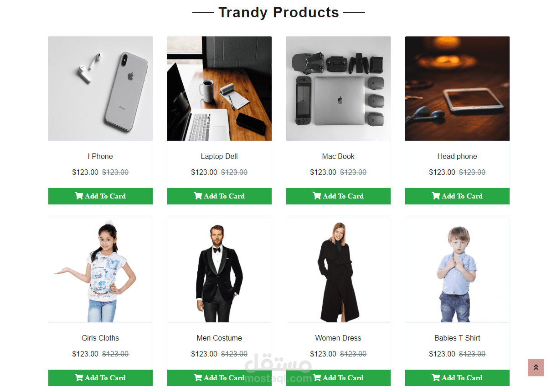Click the scroll-to-top double chevron icon
Image resolution: width=557 pixels, height=392 pixels.
point(536,368)
